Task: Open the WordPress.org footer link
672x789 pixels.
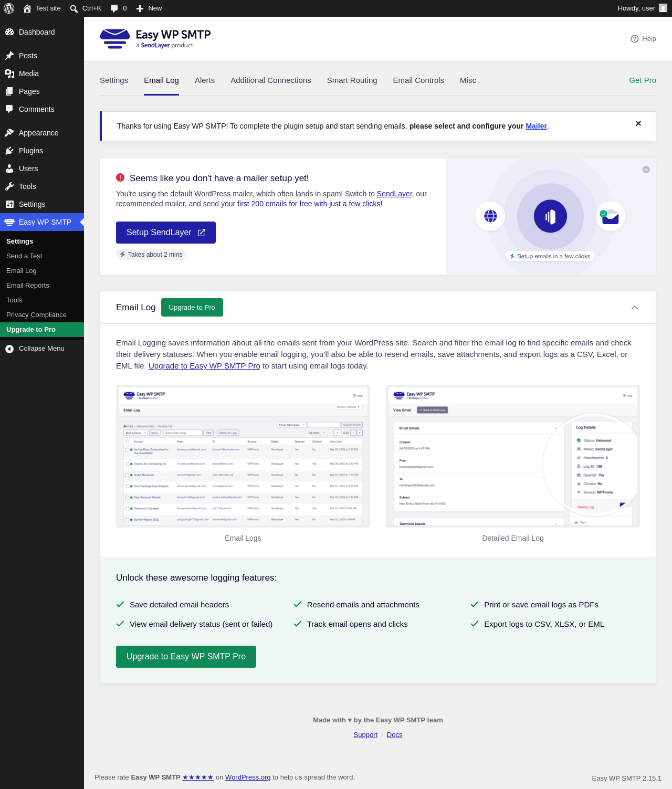Action: coord(248,777)
